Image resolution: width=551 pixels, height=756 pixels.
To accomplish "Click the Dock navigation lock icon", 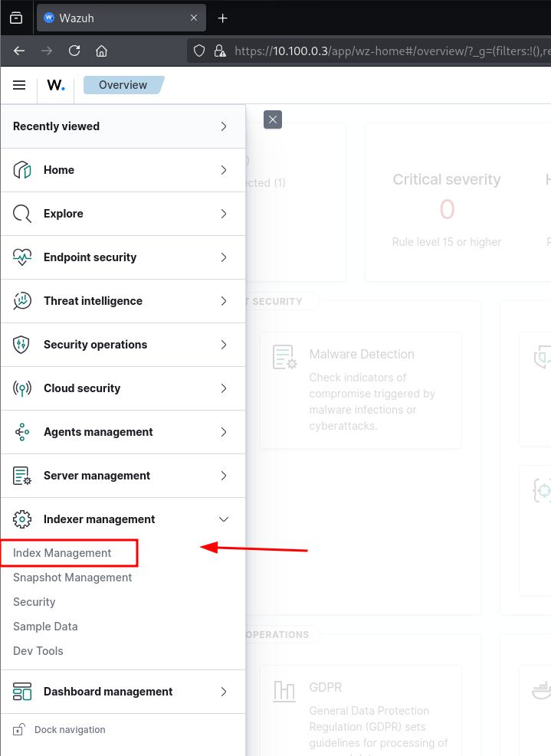I will (18, 730).
